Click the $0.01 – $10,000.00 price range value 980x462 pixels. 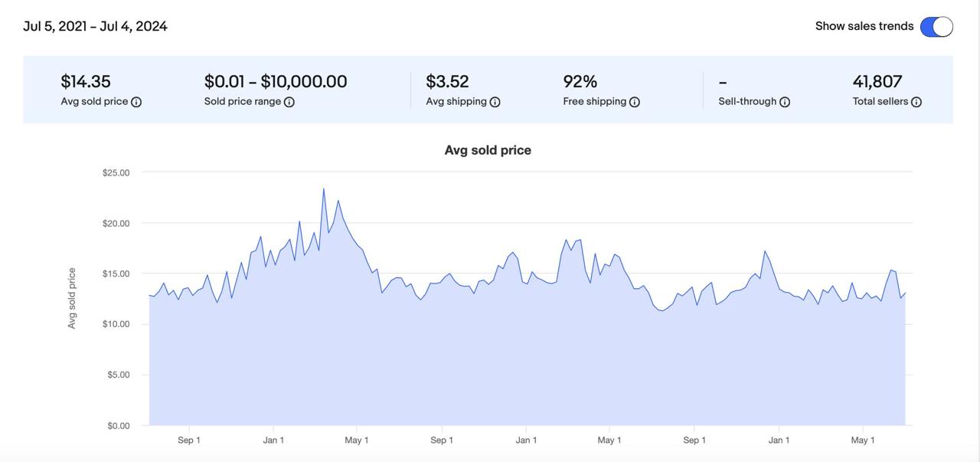[x=276, y=81]
